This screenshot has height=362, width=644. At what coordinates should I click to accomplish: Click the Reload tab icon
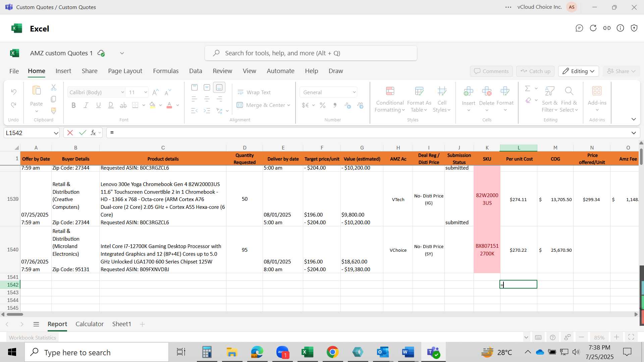pyautogui.click(x=593, y=28)
